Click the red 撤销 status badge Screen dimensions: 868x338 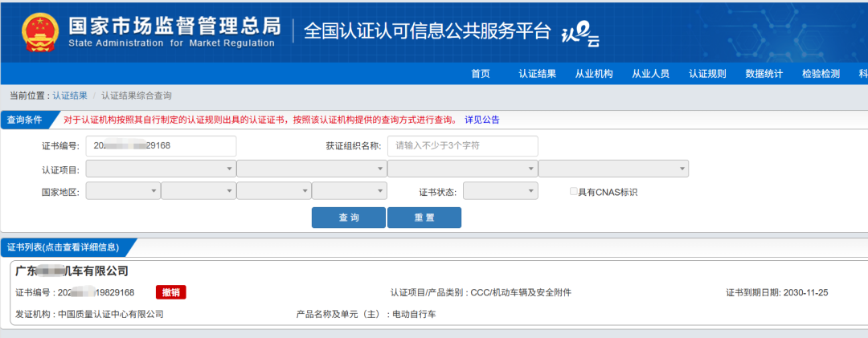pyautogui.click(x=171, y=292)
